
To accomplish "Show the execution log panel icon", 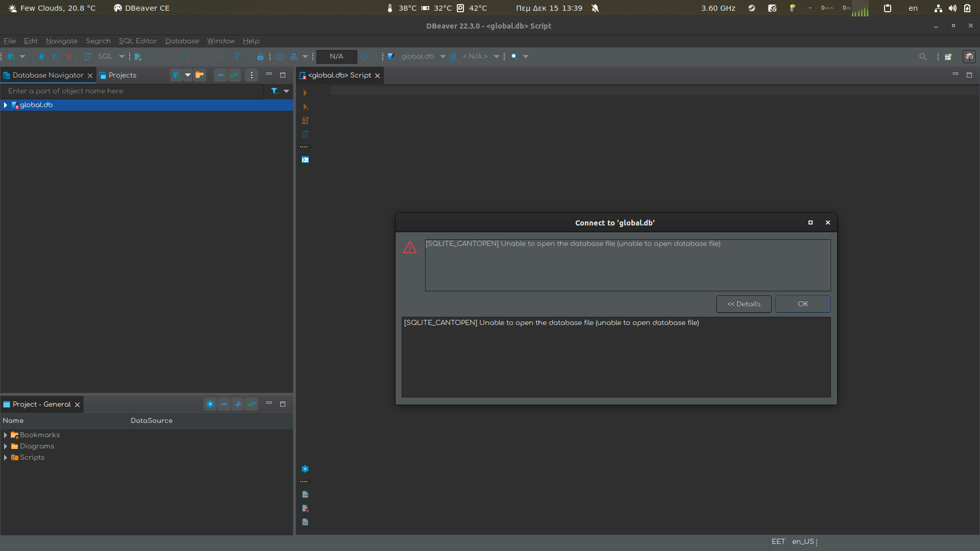I will [305, 508].
